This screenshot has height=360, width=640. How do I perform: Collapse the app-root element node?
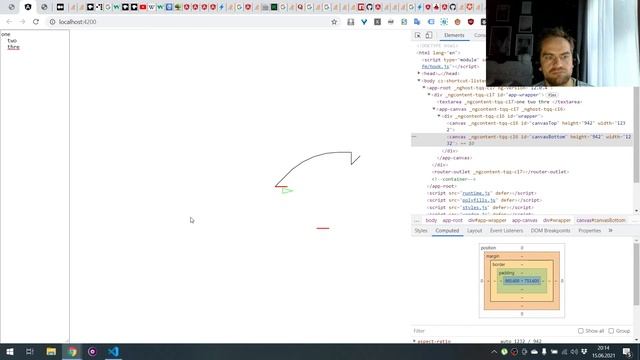coord(424,87)
